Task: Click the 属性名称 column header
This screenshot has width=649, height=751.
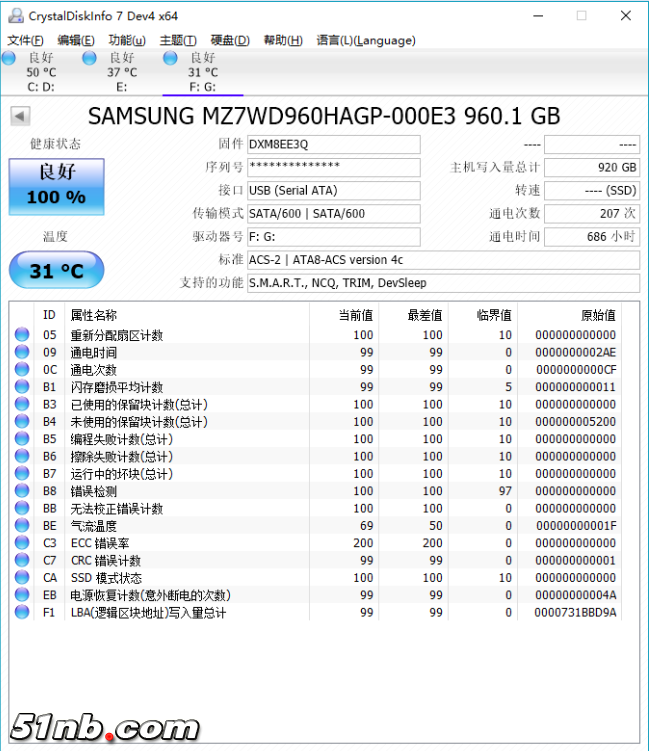Action: (x=93, y=315)
